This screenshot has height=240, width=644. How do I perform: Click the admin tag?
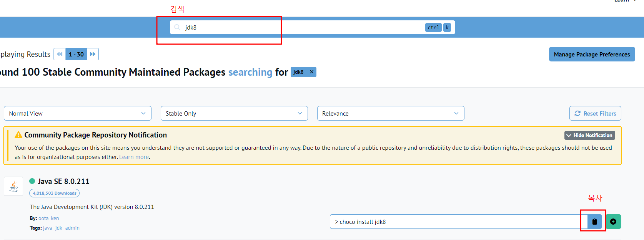point(72,228)
